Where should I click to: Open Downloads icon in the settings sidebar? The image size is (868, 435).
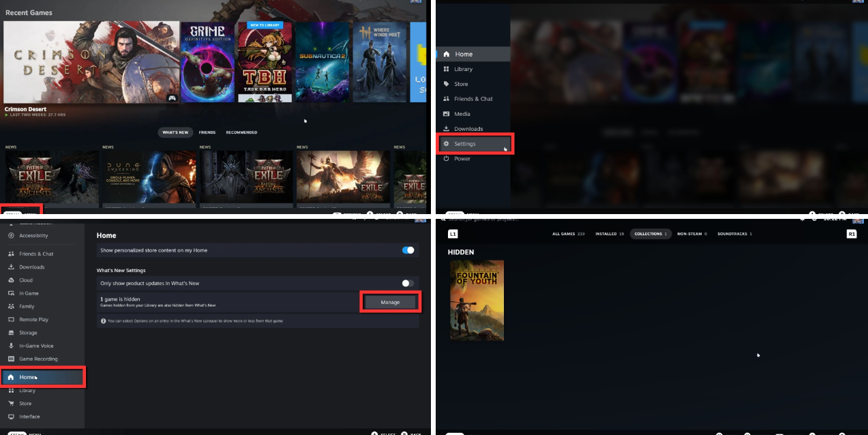[11, 267]
